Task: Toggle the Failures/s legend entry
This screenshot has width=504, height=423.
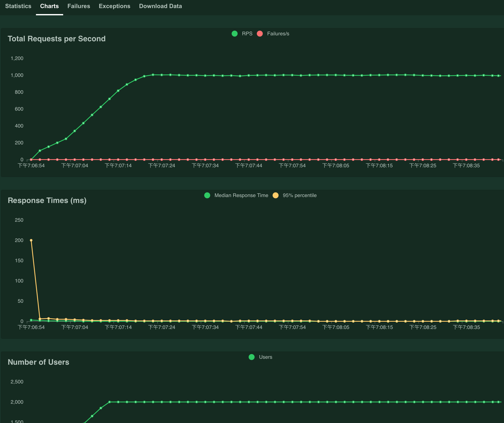Action: 273,34
